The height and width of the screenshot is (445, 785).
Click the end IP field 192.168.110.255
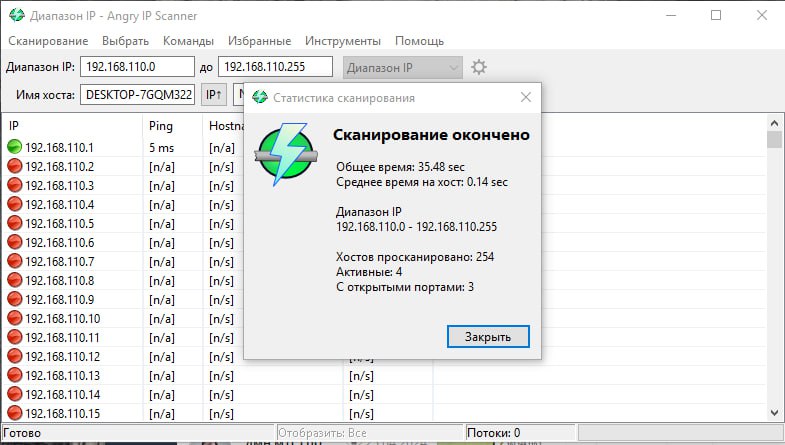coord(275,68)
